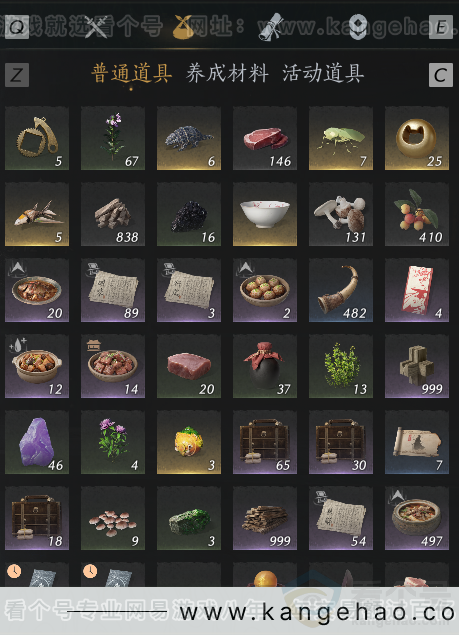Image resolution: width=459 pixels, height=636 pixels.
Task: Click the E next category key
Action: (x=441, y=27)
